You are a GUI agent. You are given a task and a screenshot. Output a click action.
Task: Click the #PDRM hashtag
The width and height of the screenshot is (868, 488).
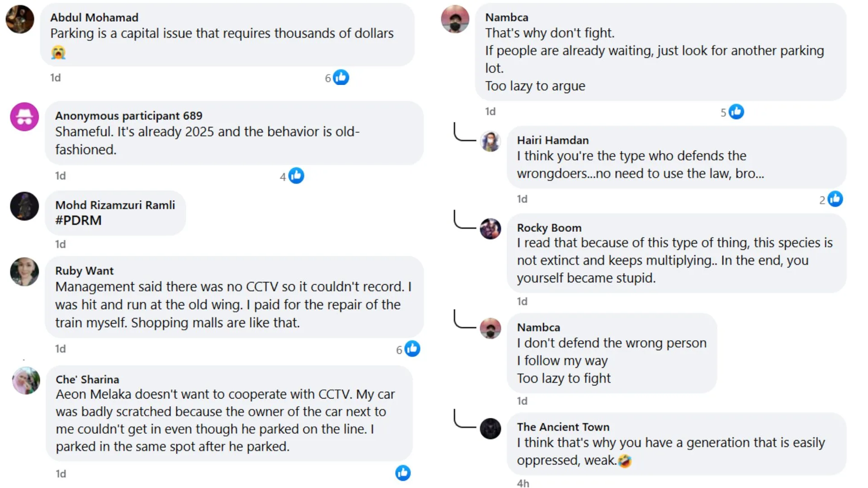(78, 221)
